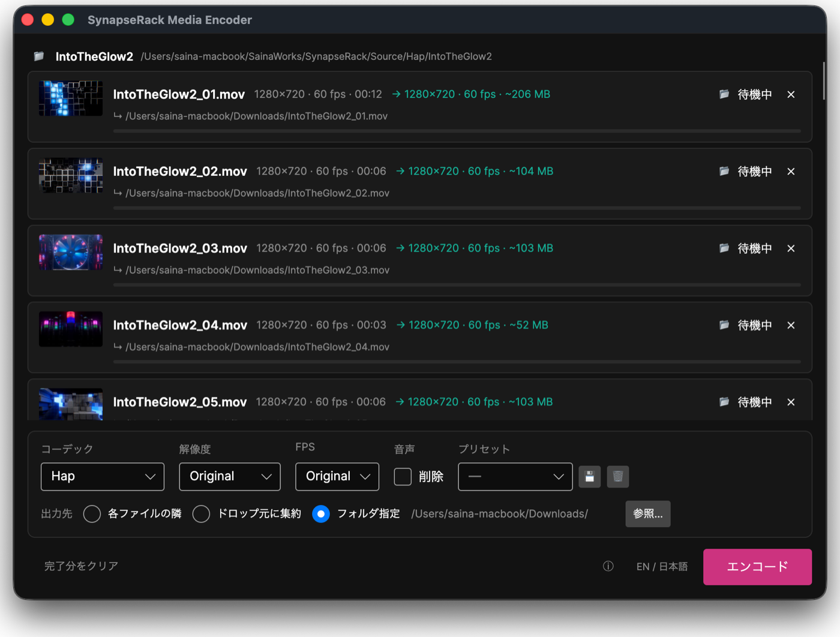Select the 各ファイルの隣 output option
Screen dimensions: 840x637
coord(92,514)
